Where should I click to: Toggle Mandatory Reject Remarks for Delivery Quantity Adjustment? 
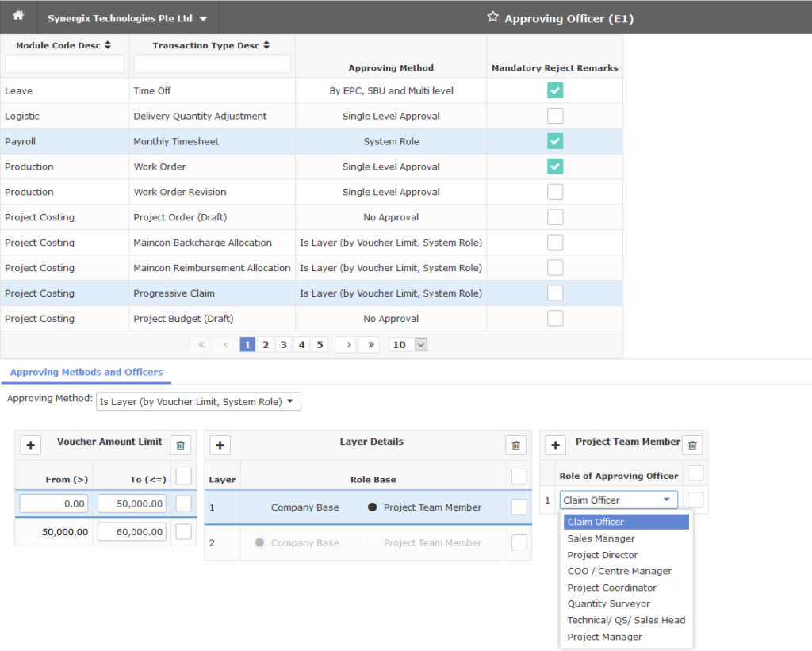(x=554, y=116)
